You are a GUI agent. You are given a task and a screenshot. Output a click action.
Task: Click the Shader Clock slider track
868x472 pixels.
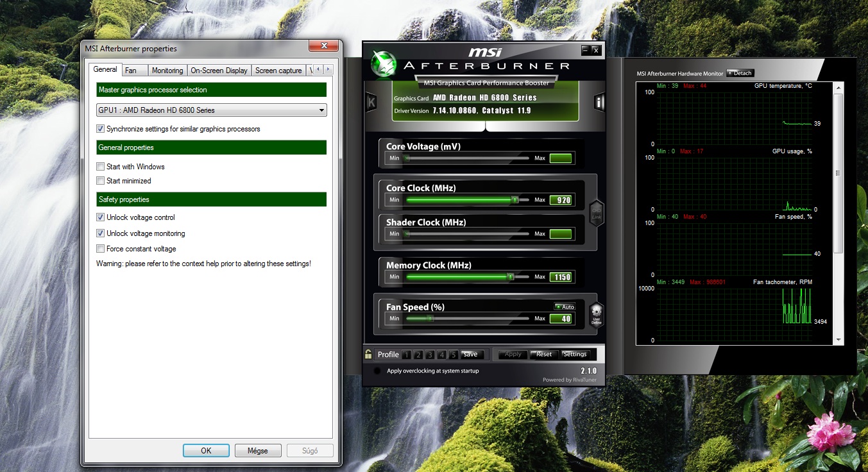pos(468,234)
